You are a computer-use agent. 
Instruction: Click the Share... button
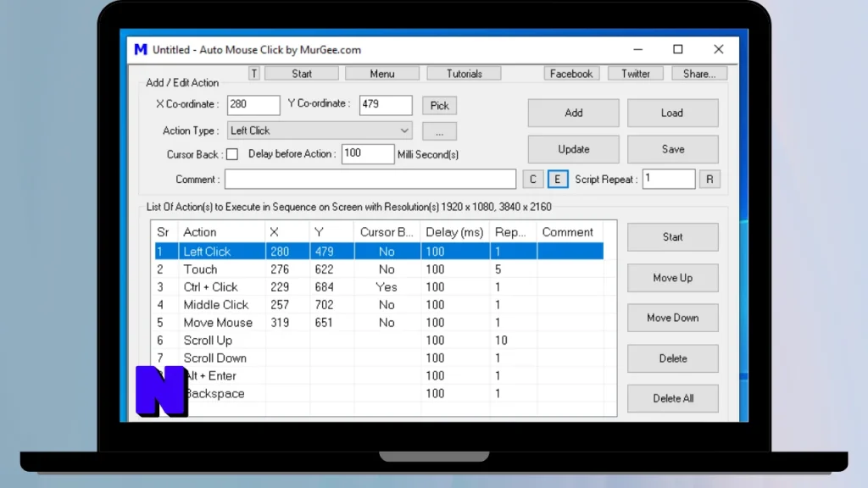[x=699, y=74]
